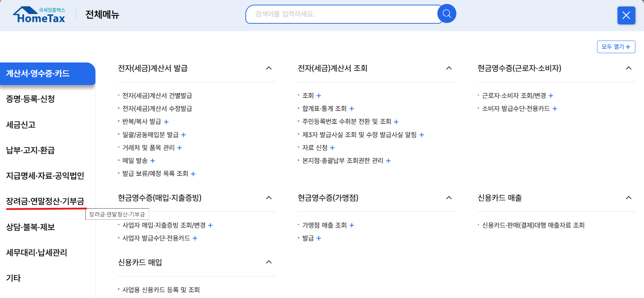This screenshot has height=298, width=644.
Task: Collapse 현금영수증(근로자·소비자) section chevron
Action: coord(629,68)
